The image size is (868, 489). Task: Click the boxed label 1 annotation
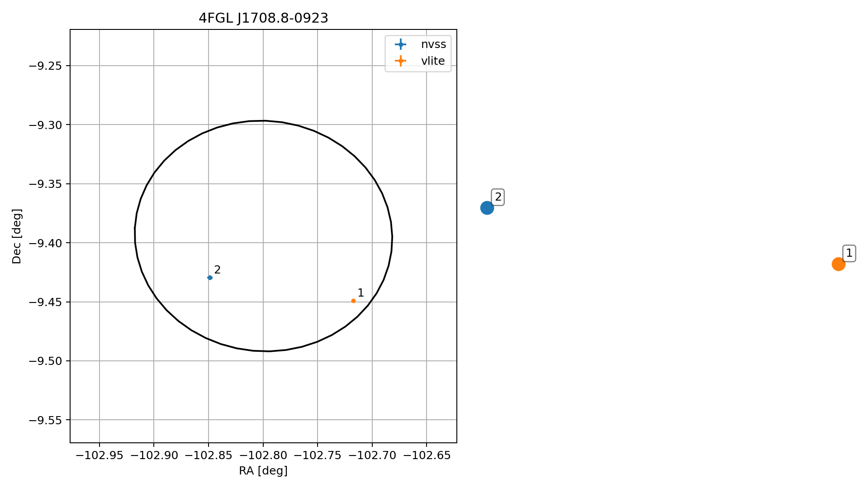point(849,254)
